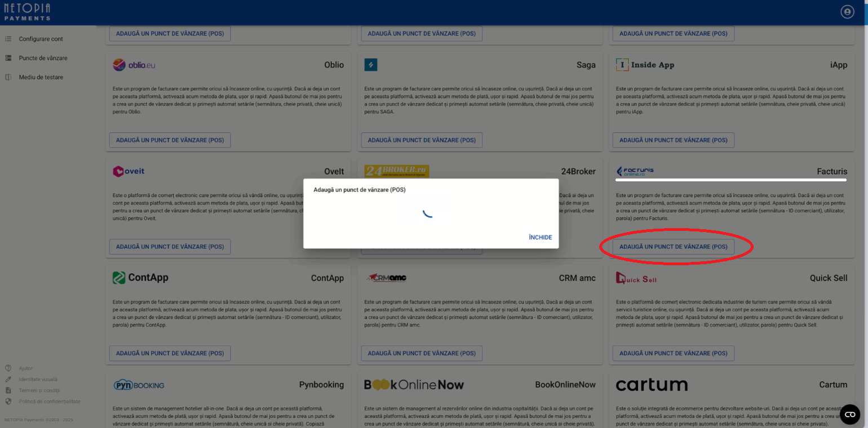Add a POS for Quick Sell
868x428 pixels.
pos(673,353)
